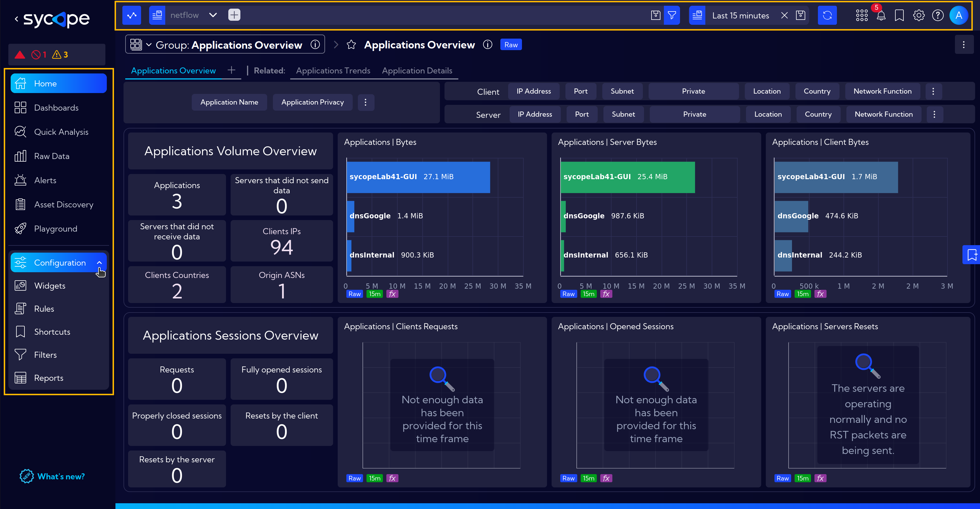Open Filters configuration
The height and width of the screenshot is (509, 980).
59,355
